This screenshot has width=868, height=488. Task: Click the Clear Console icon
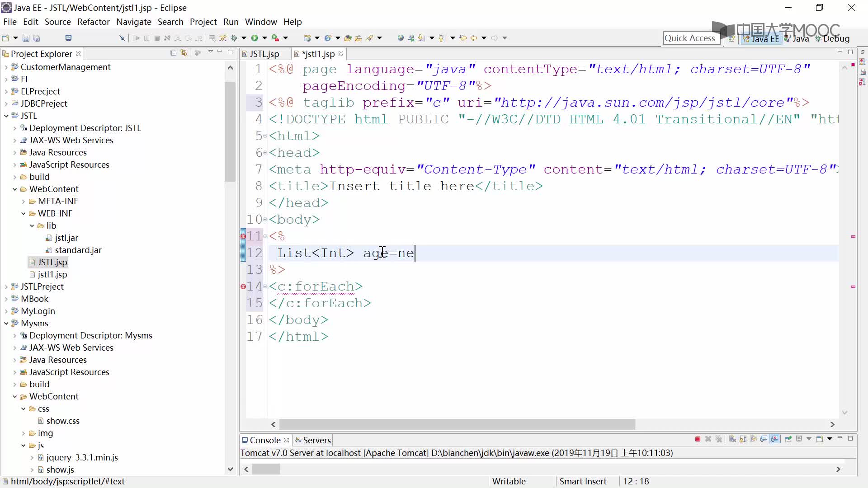point(732,439)
